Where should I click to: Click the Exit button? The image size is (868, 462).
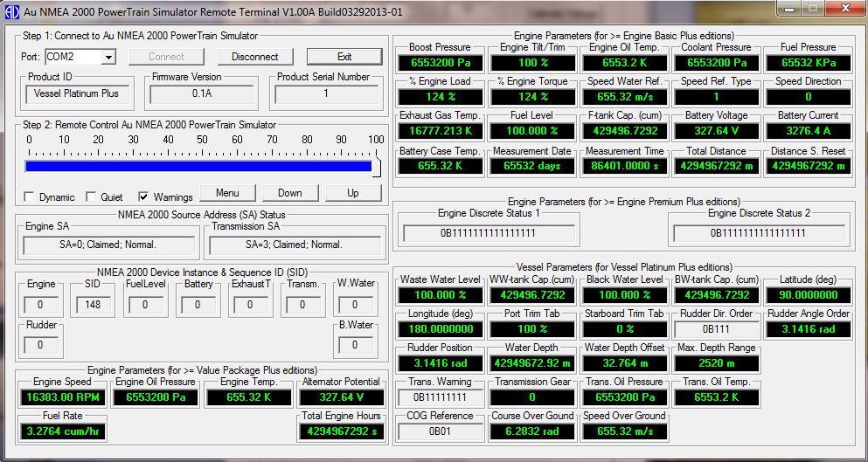(x=344, y=57)
